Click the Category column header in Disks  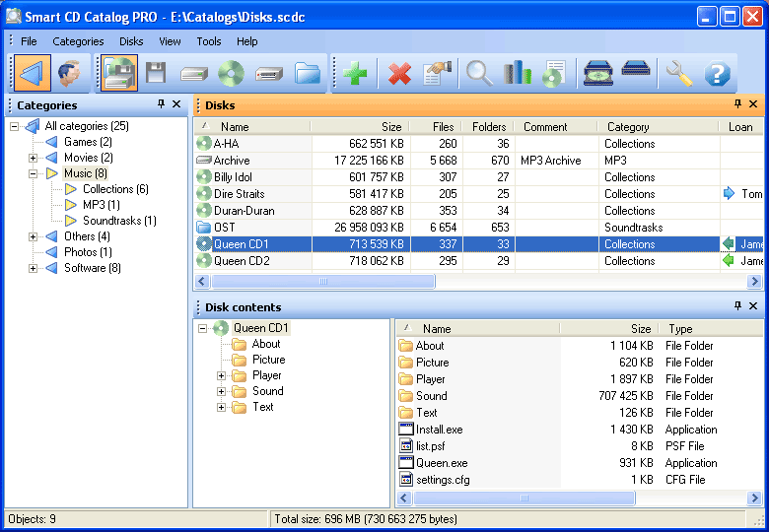628,127
